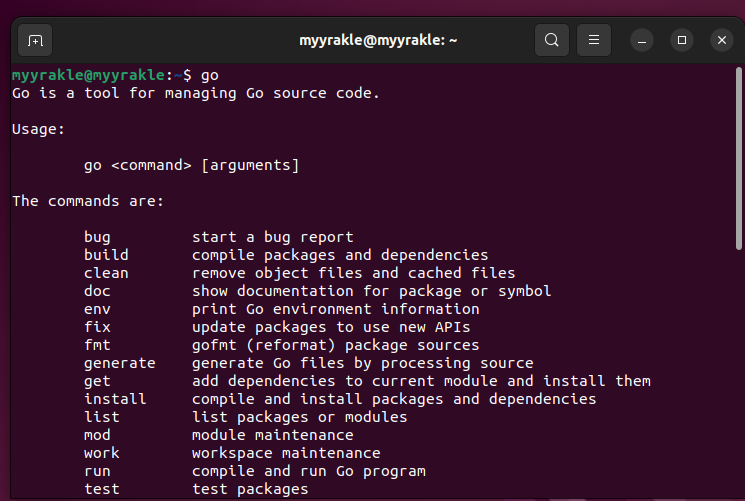Viewport: 745px width, 501px height.
Task: Minimize the terminal window
Action: click(x=642, y=41)
